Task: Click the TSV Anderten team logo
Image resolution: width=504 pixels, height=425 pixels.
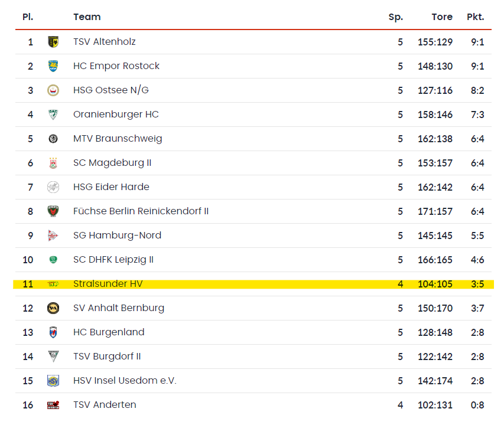Action: [53, 405]
